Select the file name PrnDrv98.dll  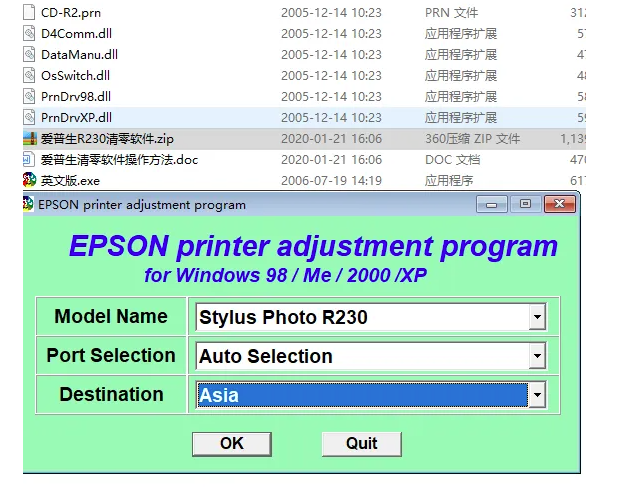pos(76,96)
